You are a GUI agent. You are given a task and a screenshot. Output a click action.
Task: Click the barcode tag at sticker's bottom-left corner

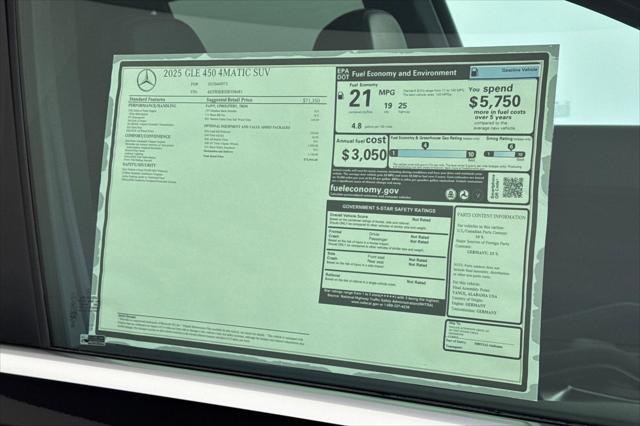[93, 339]
